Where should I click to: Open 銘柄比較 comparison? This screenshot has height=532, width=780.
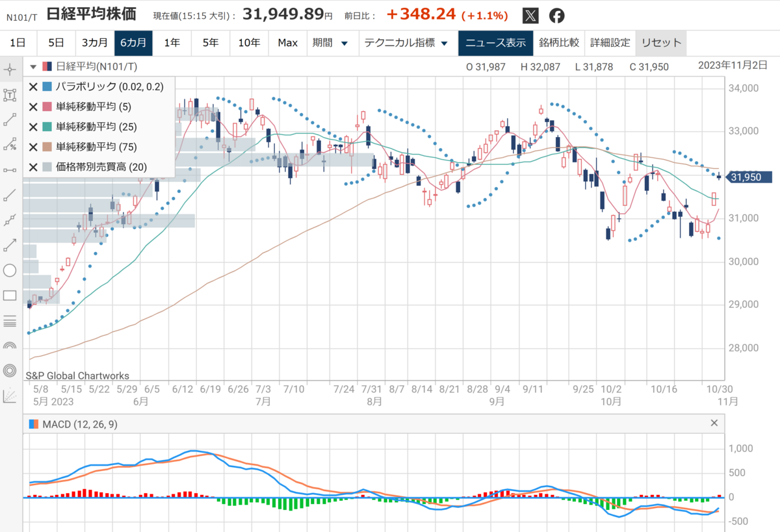(x=558, y=43)
